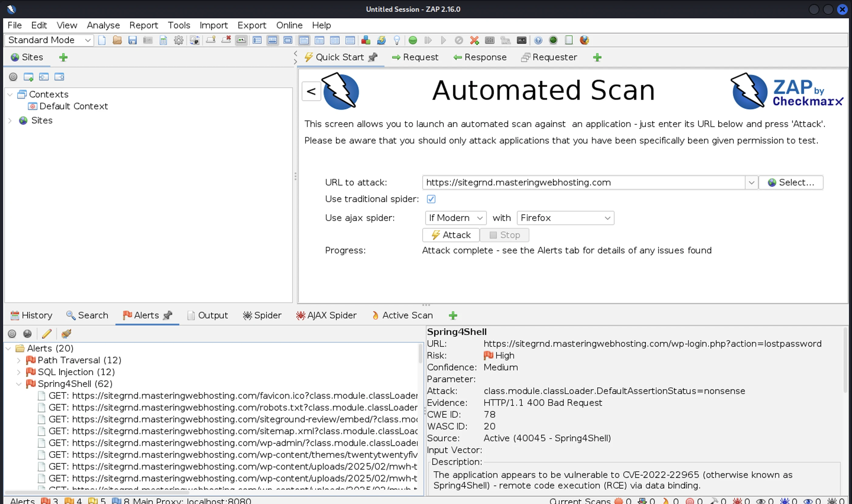Viewport: 852px width, 504px height.
Task: Expand the SQL Injection alerts node
Action: point(19,372)
